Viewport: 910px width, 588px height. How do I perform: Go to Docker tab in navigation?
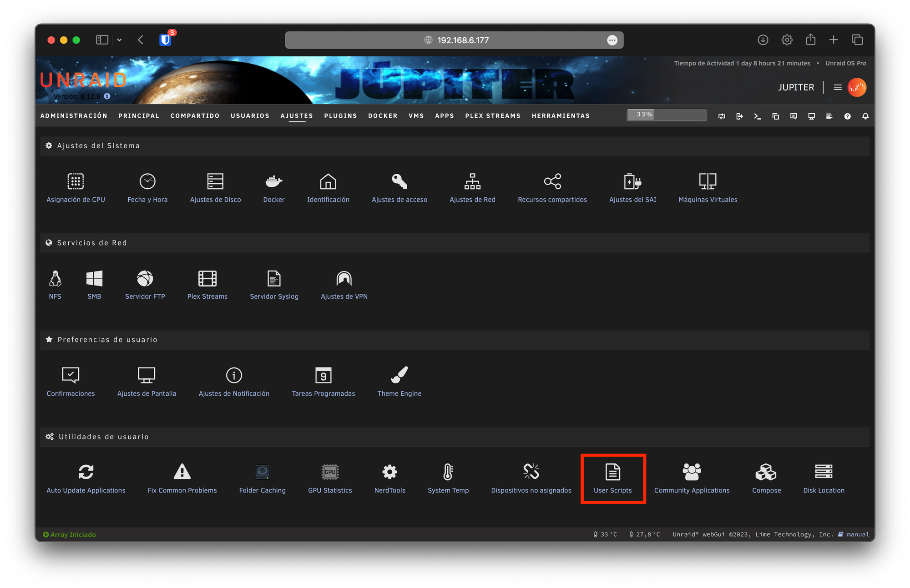pos(383,116)
